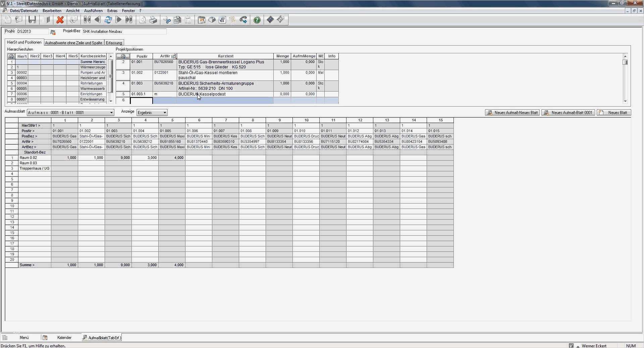Click the Neues Aufmaß-Neues Blatt button
The height and width of the screenshot is (348, 644).
[512, 113]
